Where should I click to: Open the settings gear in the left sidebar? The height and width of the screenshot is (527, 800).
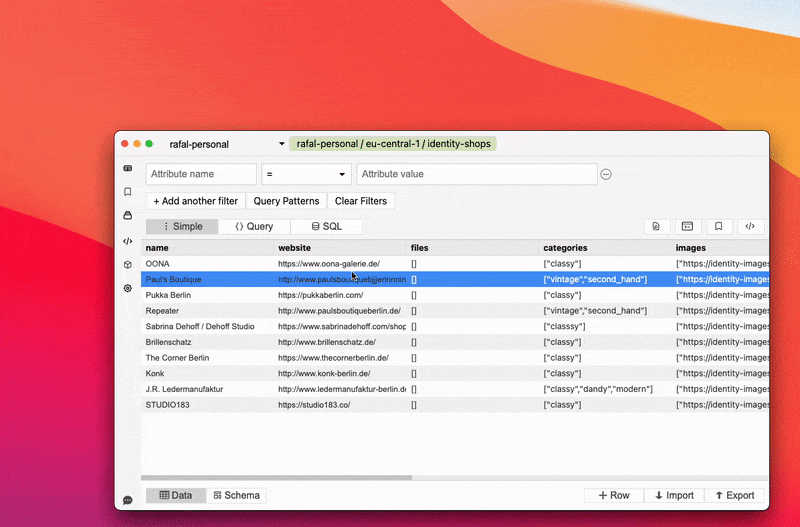click(128, 288)
